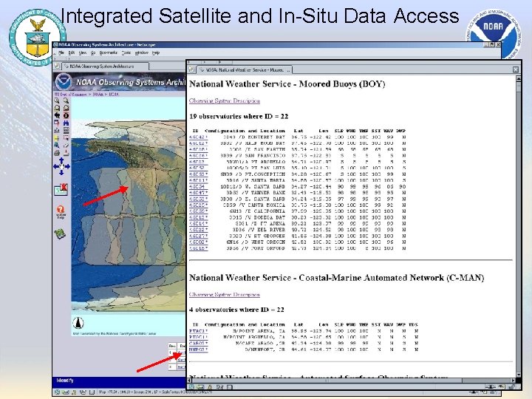Viewport: 532px width, 399px height.
Task: Open C-MAN station link for POINT ARENA, CA
Action: click(199, 331)
